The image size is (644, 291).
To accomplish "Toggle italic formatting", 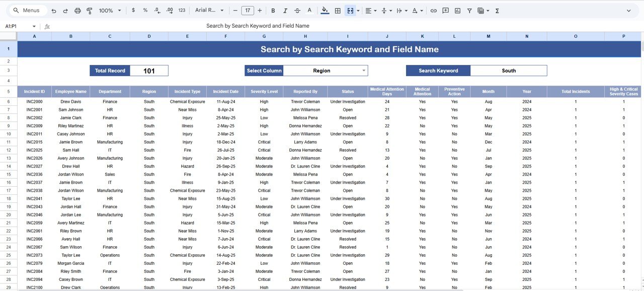I will (285, 10).
